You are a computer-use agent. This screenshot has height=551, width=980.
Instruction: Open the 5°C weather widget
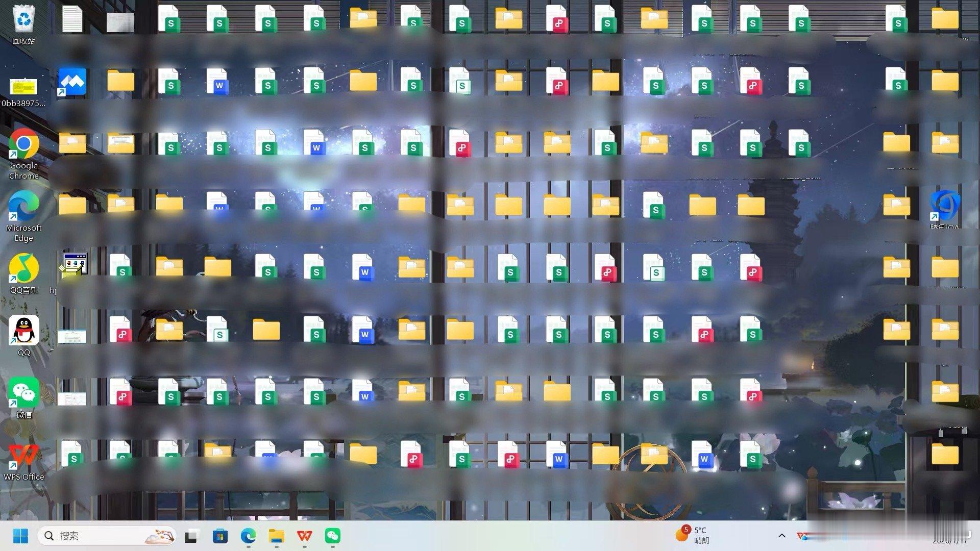coord(693,535)
